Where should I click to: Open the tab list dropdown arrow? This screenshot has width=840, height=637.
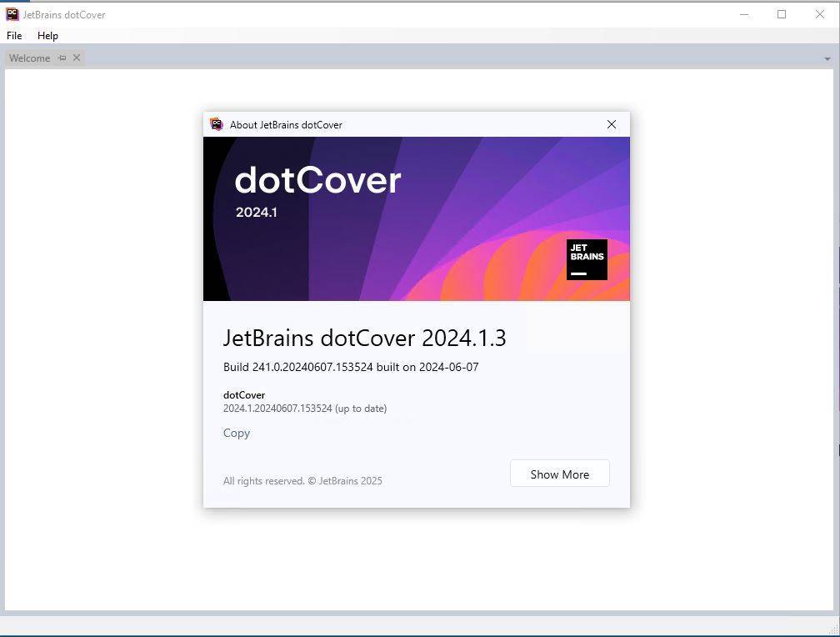[827, 59]
